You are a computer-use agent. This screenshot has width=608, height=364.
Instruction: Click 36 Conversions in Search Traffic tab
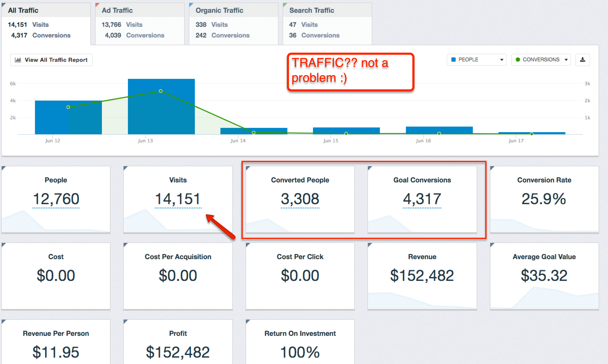pos(314,35)
